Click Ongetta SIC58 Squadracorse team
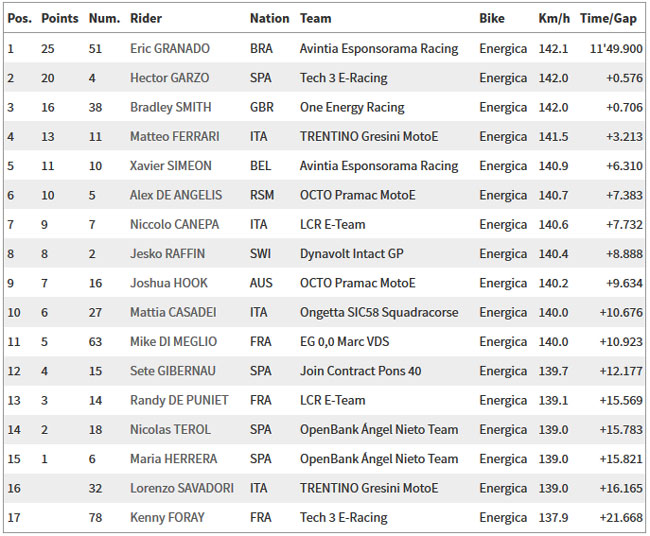This screenshot has height=536, width=650. point(379,313)
